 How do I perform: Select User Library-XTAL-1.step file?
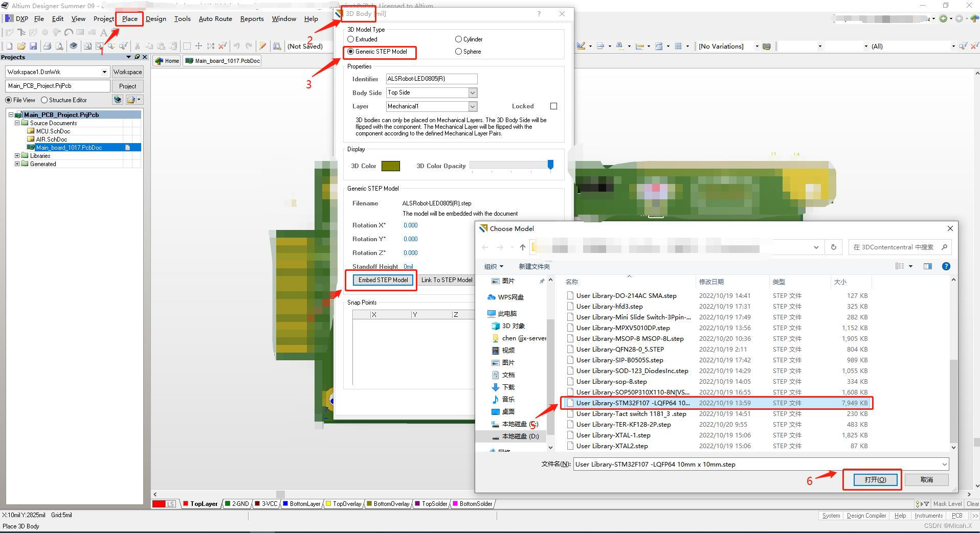click(613, 435)
